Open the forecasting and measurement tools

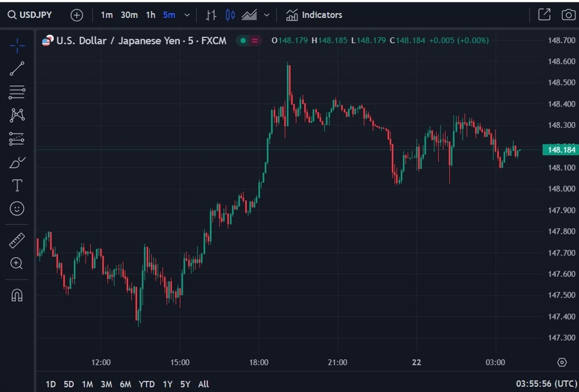(x=17, y=139)
